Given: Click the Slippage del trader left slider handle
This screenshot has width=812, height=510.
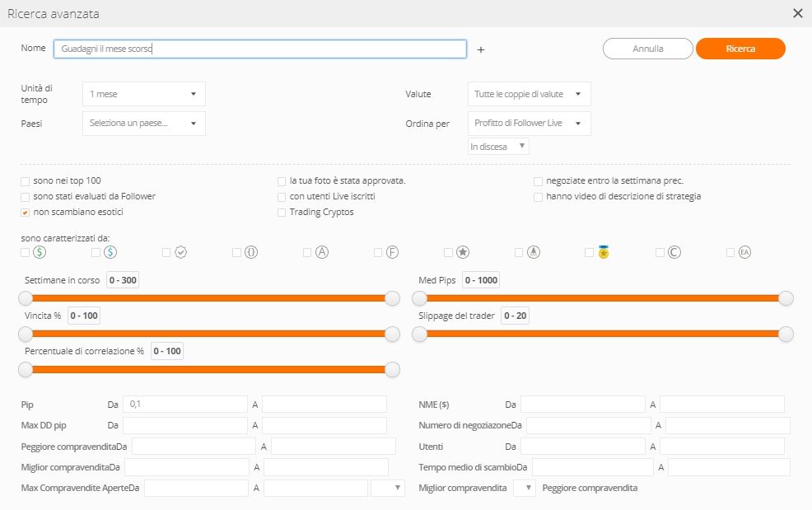Looking at the screenshot, I should pos(419,334).
